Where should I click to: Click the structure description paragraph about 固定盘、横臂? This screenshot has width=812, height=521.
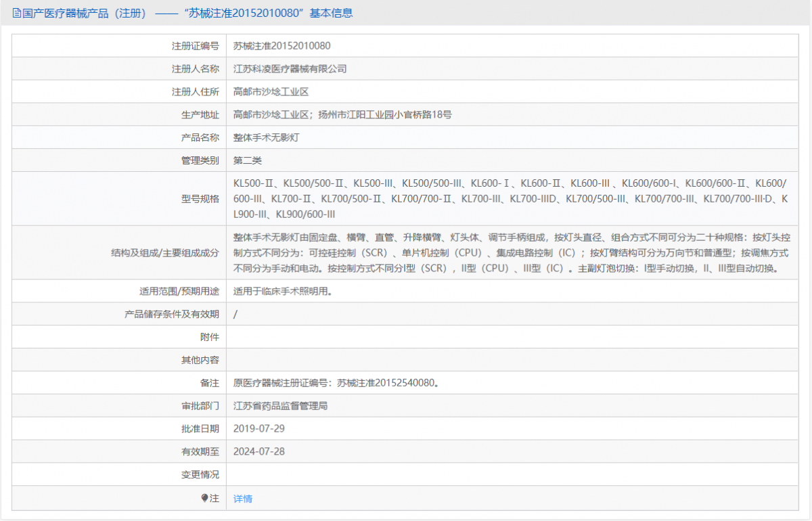(512, 253)
